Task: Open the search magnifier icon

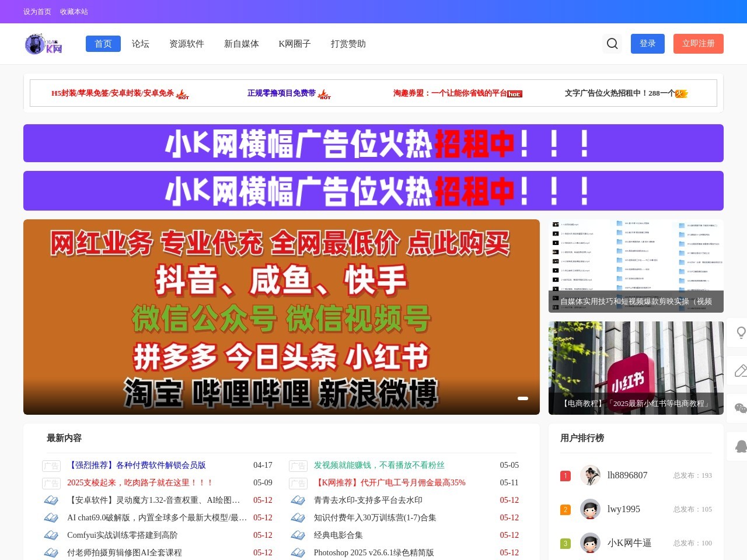Action: coord(612,44)
